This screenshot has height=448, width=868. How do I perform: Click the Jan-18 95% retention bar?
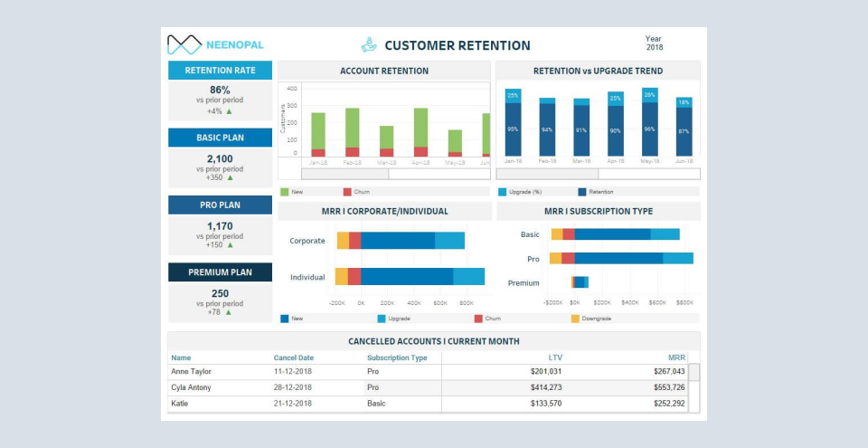click(x=514, y=129)
